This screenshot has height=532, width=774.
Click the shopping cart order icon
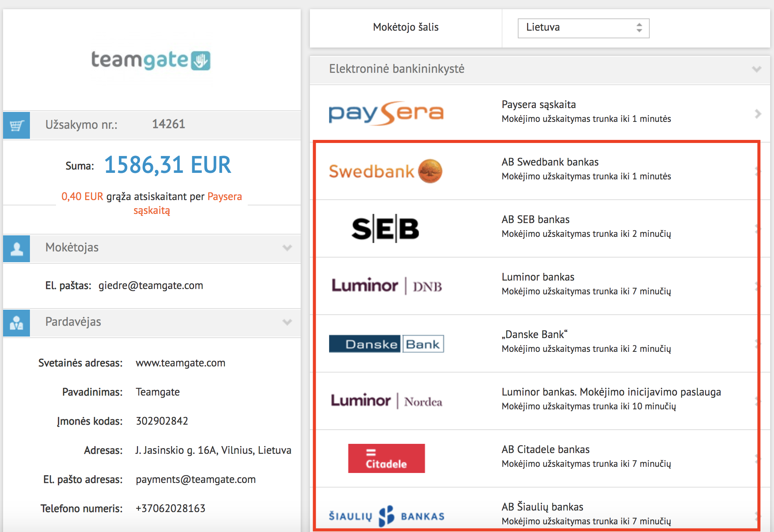(16, 125)
